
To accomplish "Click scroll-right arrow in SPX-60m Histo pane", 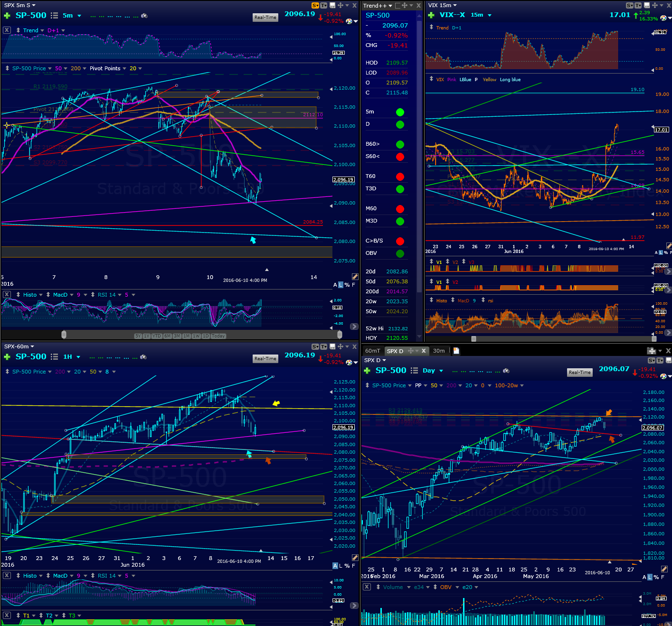I will (354, 606).
